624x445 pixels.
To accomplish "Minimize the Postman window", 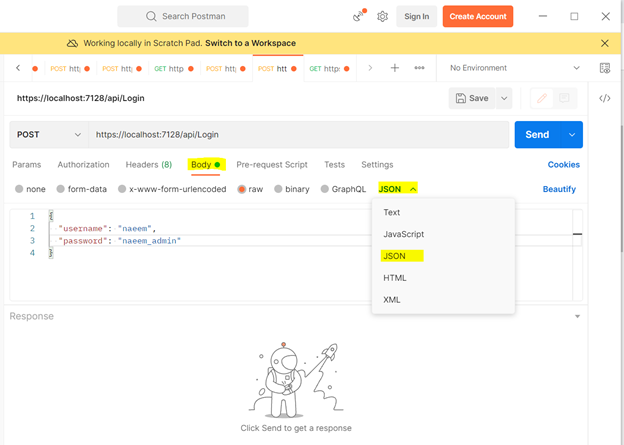I will (543, 16).
